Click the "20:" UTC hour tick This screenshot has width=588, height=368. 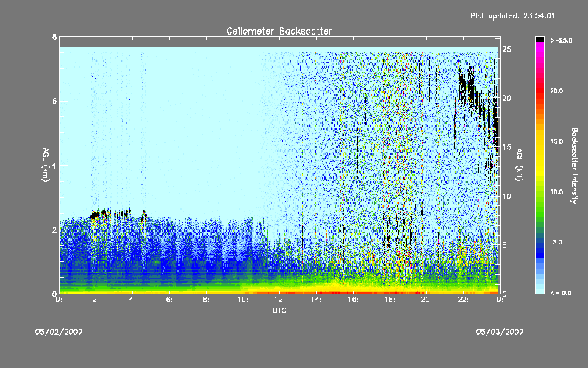pyautogui.click(x=426, y=300)
